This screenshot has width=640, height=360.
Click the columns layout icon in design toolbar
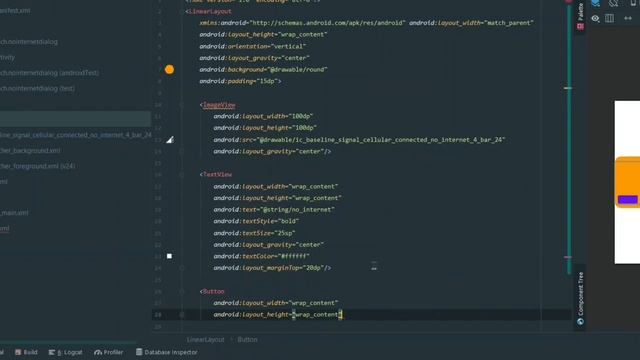click(609, 18)
